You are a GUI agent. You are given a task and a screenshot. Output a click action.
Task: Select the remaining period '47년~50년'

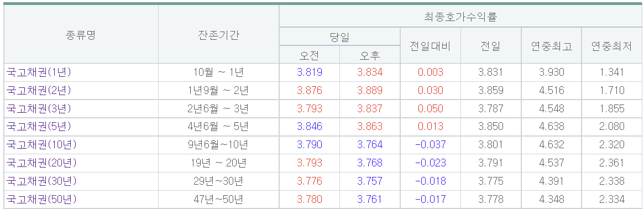(218, 200)
